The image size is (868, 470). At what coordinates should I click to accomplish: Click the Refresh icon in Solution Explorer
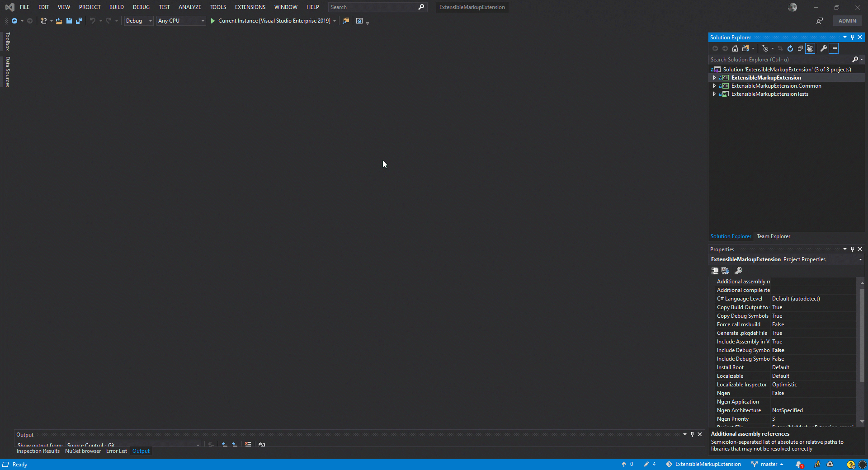(x=790, y=48)
